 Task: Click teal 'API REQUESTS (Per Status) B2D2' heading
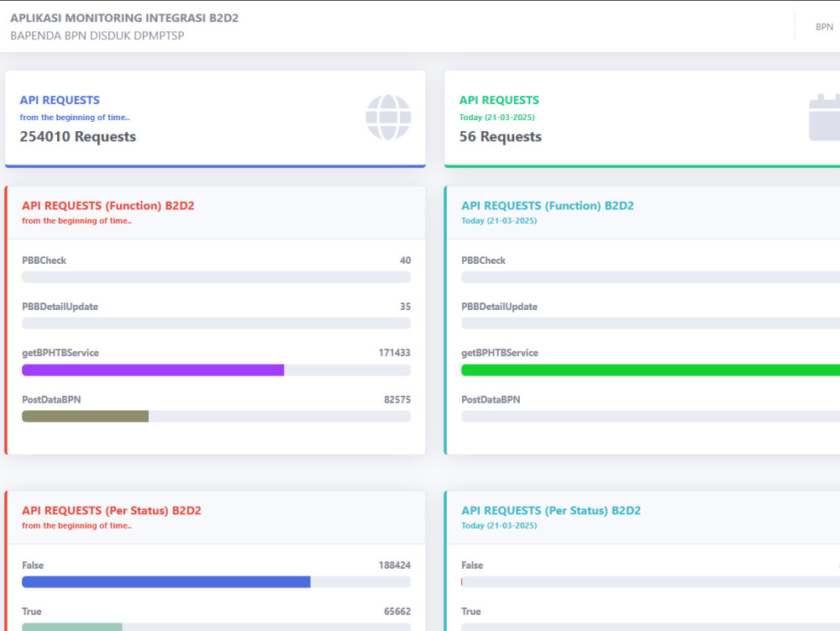point(551,511)
